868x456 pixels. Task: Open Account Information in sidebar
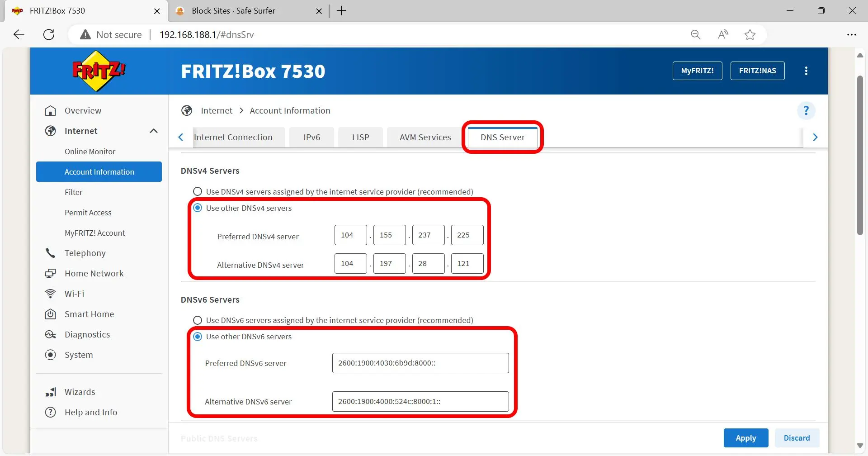pyautogui.click(x=99, y=172)
